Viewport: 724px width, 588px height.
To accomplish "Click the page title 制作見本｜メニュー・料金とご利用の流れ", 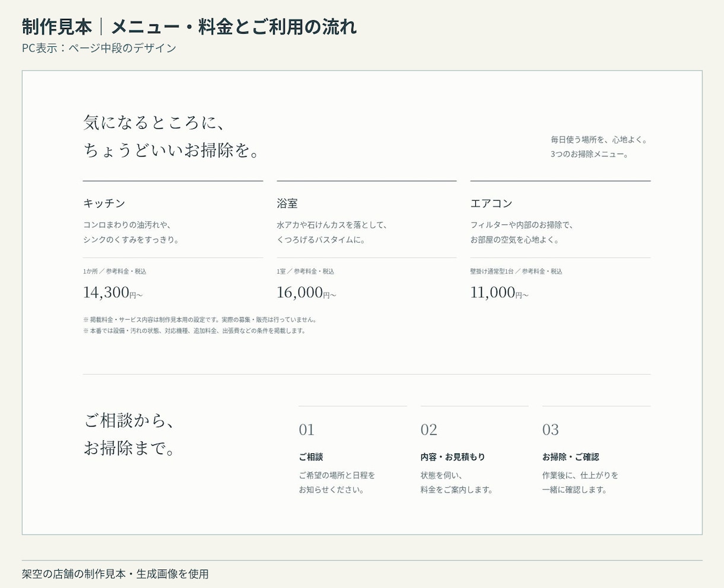I will 189,27.
